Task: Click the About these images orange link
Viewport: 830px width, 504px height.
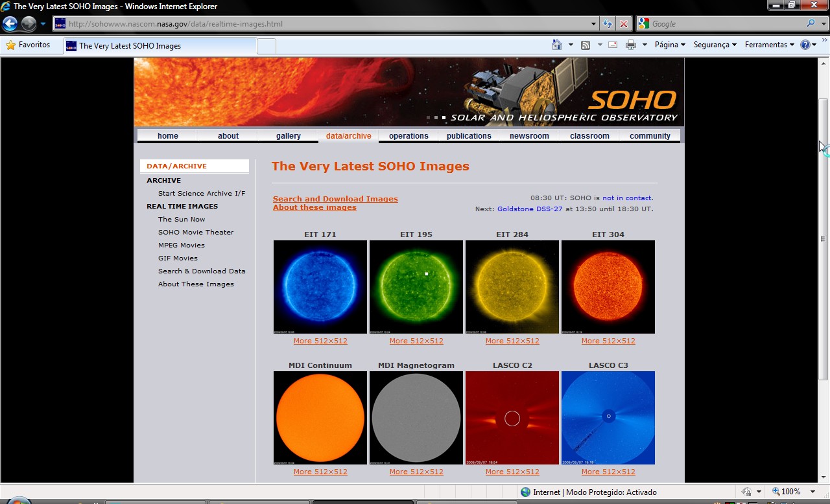Action: pos(314,207)
